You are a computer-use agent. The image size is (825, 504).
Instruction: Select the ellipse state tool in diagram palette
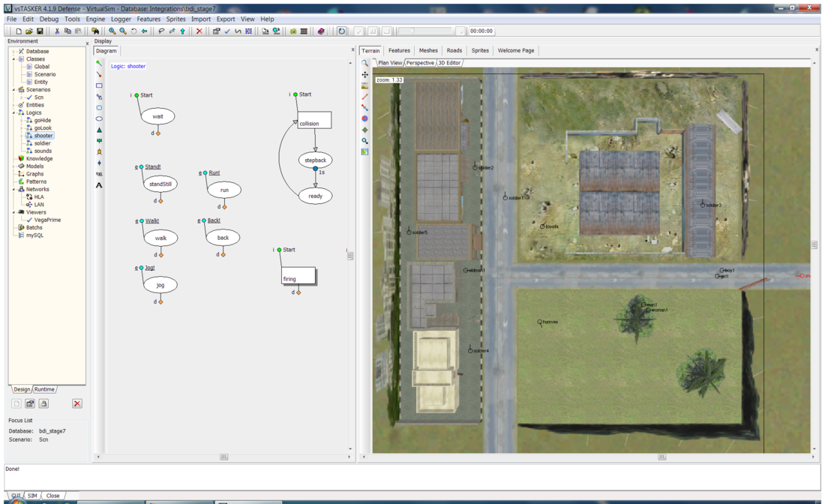[99, 119]
